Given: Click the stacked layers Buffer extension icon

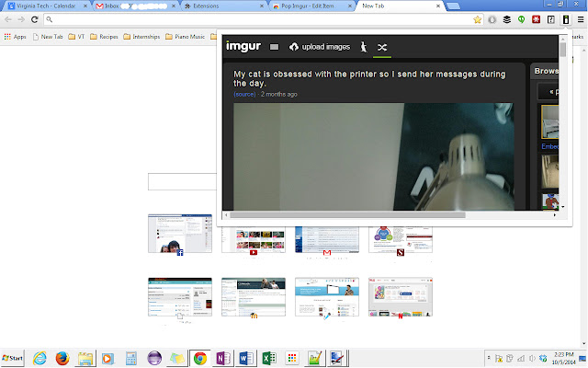Looking at the screenshot, I should pos(506,19).
